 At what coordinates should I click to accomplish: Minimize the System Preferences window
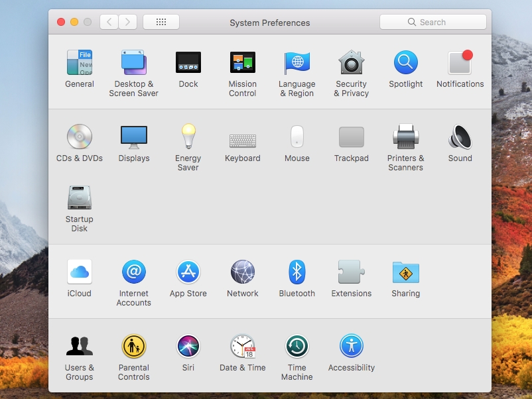click(74, 22)
